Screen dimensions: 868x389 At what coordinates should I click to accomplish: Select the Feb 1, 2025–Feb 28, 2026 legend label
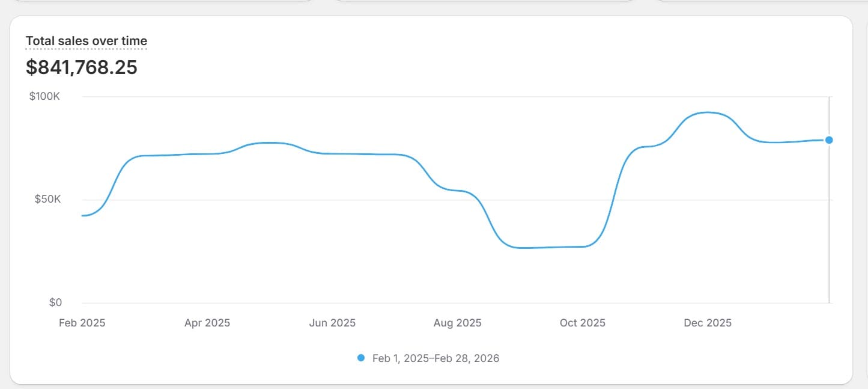pos(436,358)
